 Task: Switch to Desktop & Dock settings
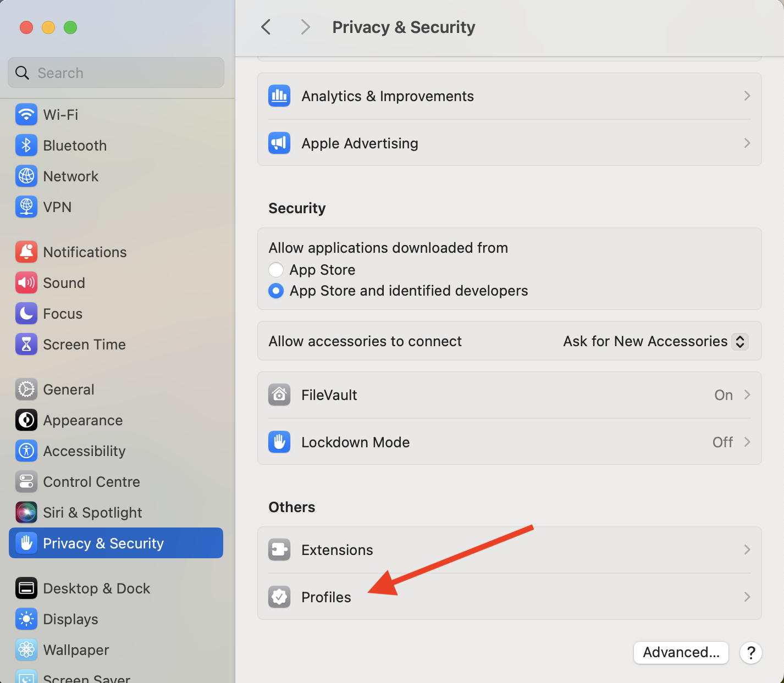(96, 588)
